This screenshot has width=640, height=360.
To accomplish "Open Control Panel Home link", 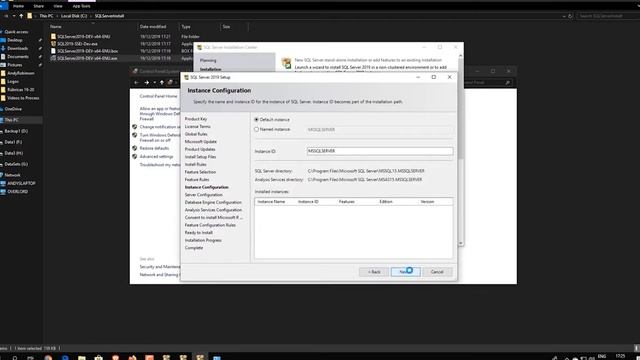I will tap(158, 96).
